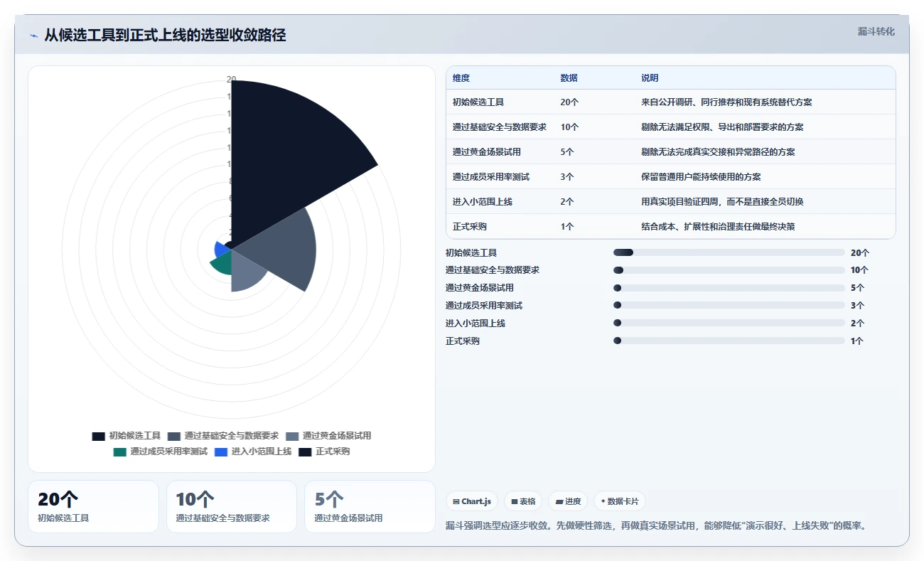The image size is (924, 561).
Task: Hide 正式采购 via its legend label
Action: click(333, 452)
